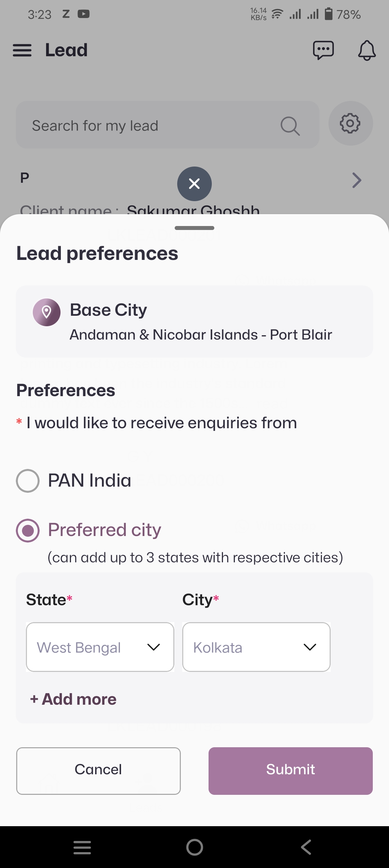389x868 pixels.
Task: Open lead settings gear icon
Action: pos(350,124)
